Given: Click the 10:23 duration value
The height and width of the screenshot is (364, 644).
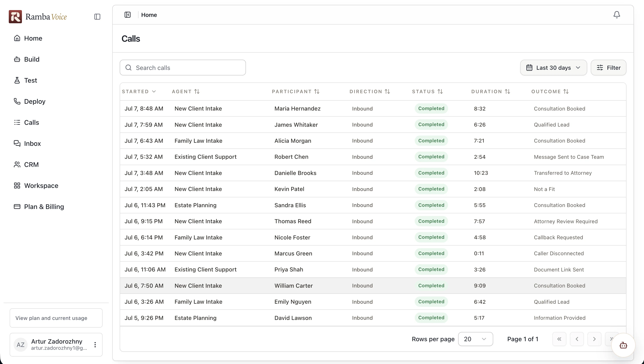Looking at the screenshot, I should click(481, 173).
